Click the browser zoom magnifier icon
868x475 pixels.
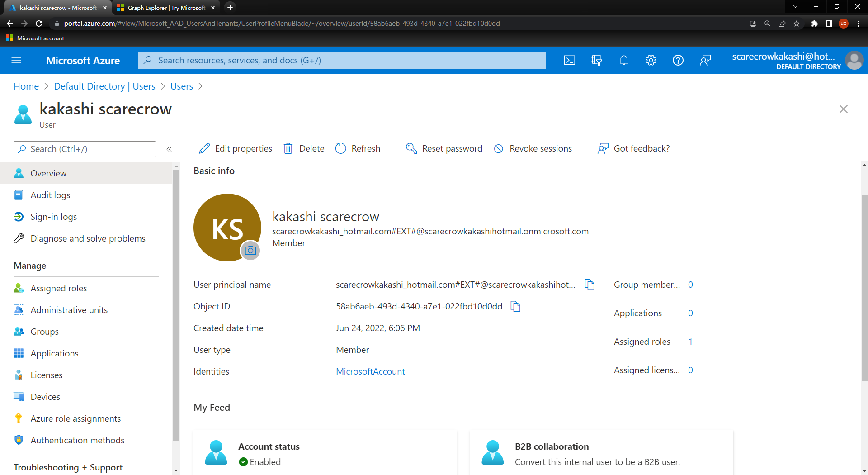768,24
